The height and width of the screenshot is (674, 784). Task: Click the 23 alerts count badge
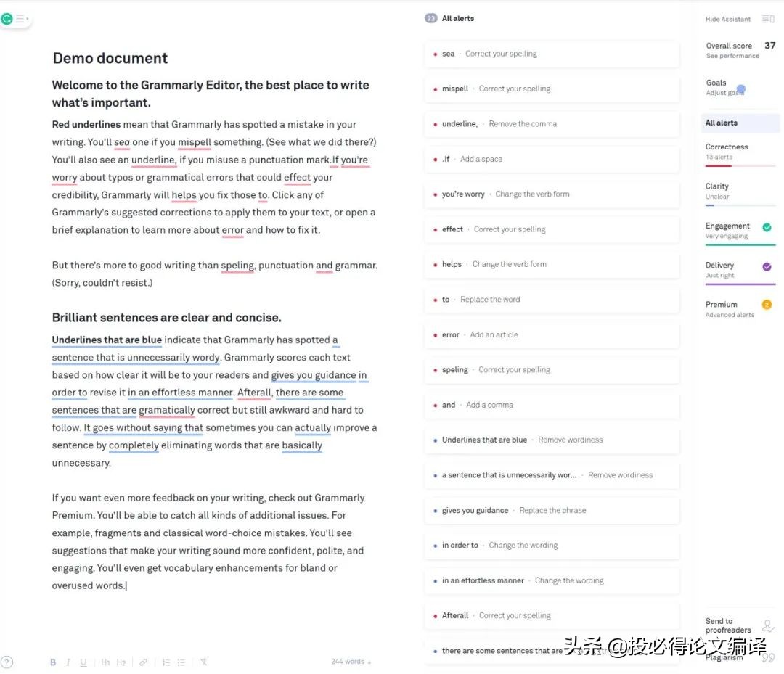(x=430, y=18)
